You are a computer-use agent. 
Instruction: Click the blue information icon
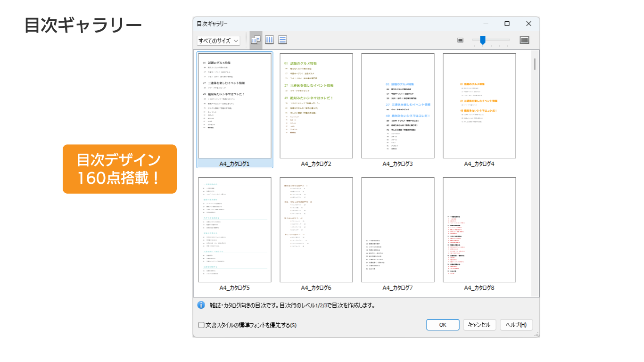pyautogui.click(x=201, y=305)
